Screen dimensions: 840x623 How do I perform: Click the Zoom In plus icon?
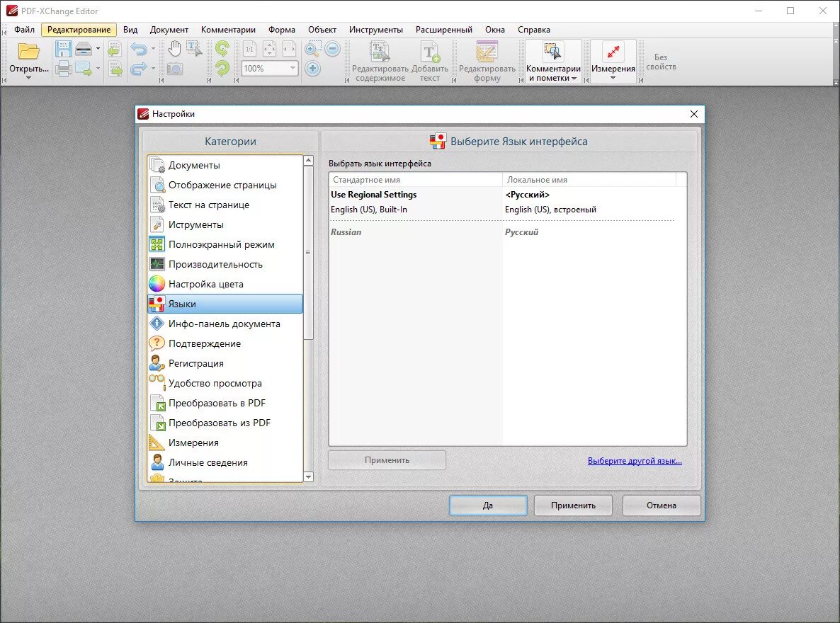click(x=313, y=69)
